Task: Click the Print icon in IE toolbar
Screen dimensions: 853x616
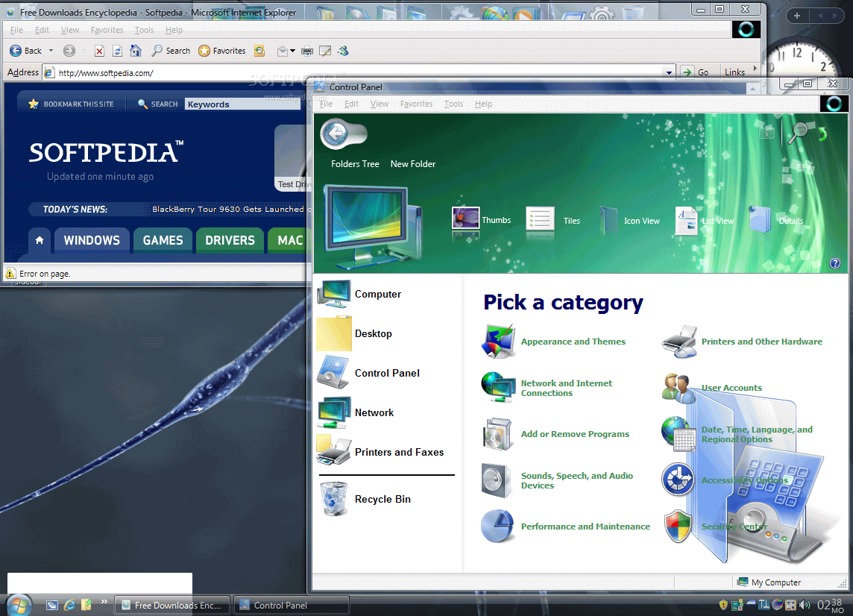Action: pos(307,51)
